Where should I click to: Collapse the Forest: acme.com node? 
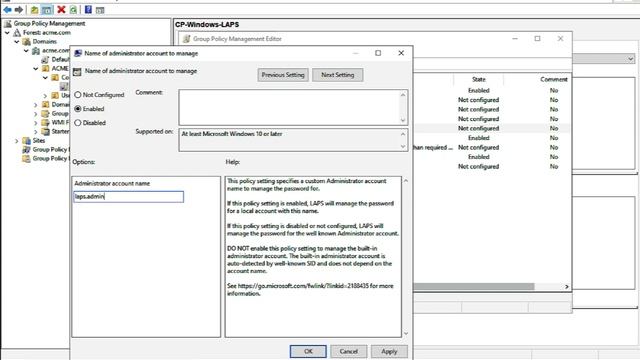pos(7,33)
